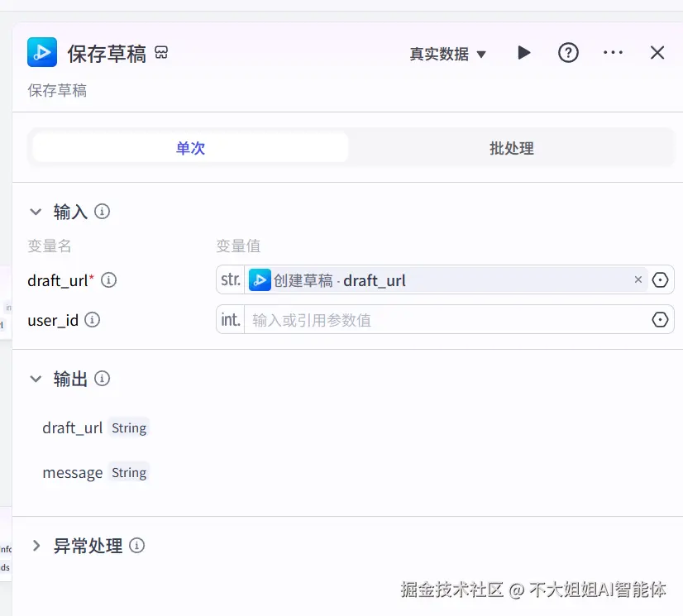Viewport: 683px width, 616px height.
Task: Run the node with the play button
Action: pos(524,53)
